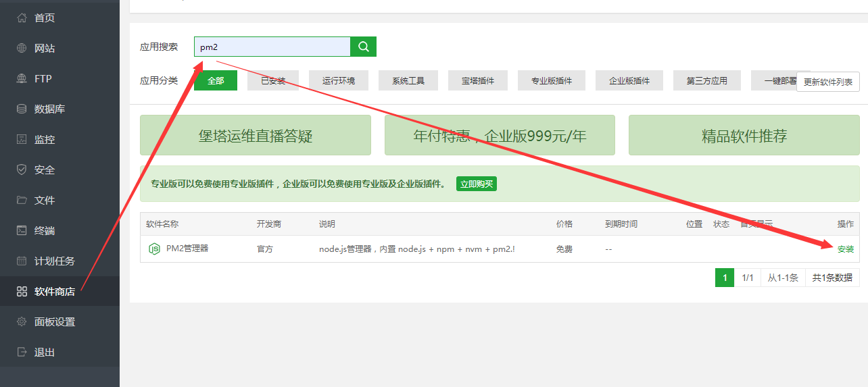Click the green search magnifier button

363,47
